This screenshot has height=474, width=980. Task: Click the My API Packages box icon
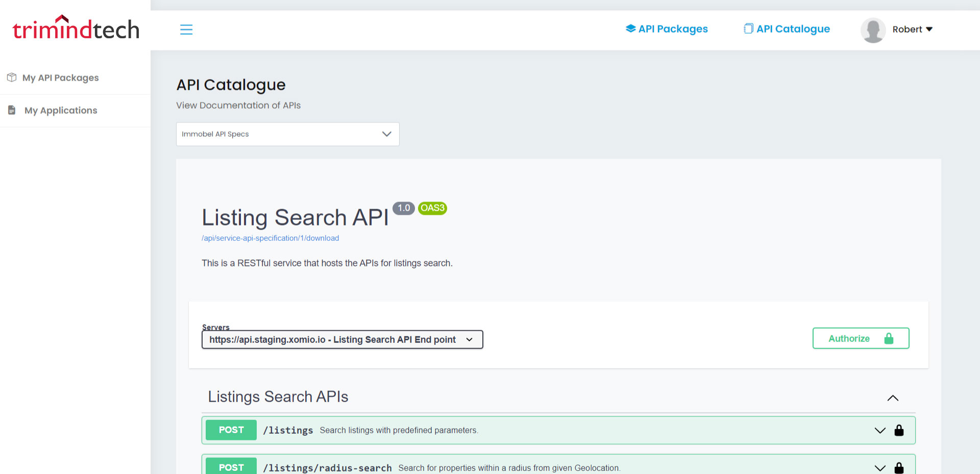pyautogui.click(x=12, y=78)
